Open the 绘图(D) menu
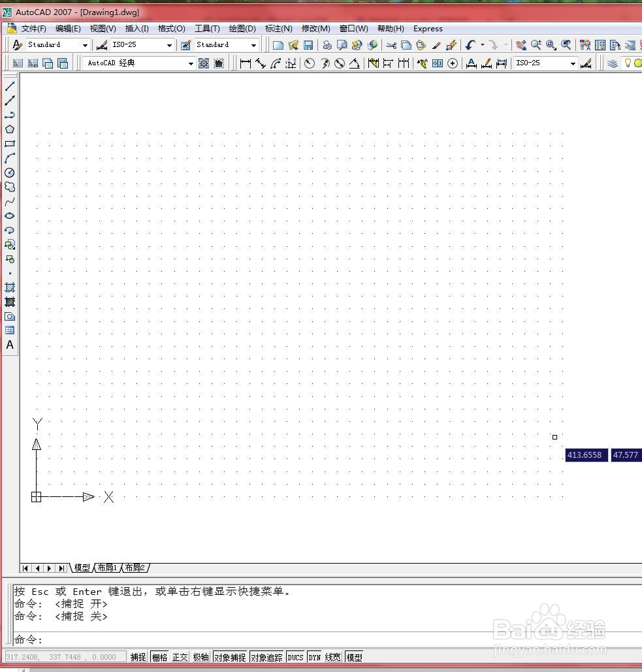642x672 pixels. [242, 29]
